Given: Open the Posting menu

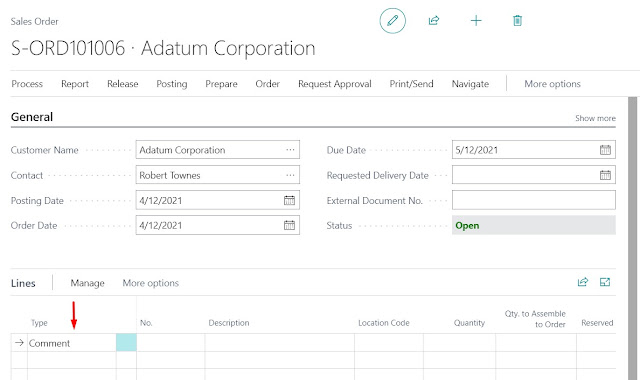Looking at the screenshot, I should [171, 84].
